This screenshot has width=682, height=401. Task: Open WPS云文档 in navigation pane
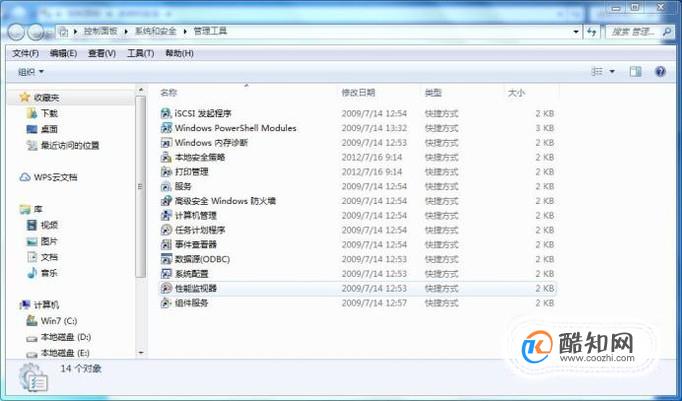click(x=49, y=177)
